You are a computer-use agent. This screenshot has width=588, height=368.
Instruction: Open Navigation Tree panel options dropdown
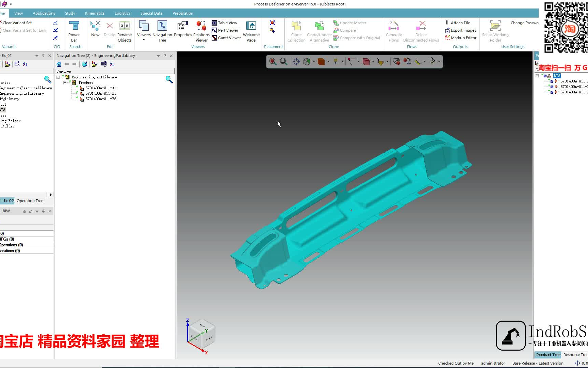click(158, 56)
